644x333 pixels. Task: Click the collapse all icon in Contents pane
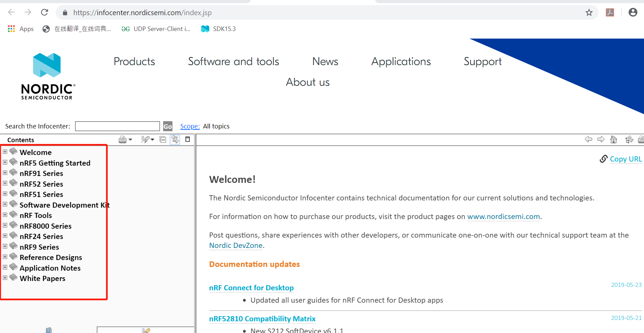pyautogui.click(x=163, y=139)
